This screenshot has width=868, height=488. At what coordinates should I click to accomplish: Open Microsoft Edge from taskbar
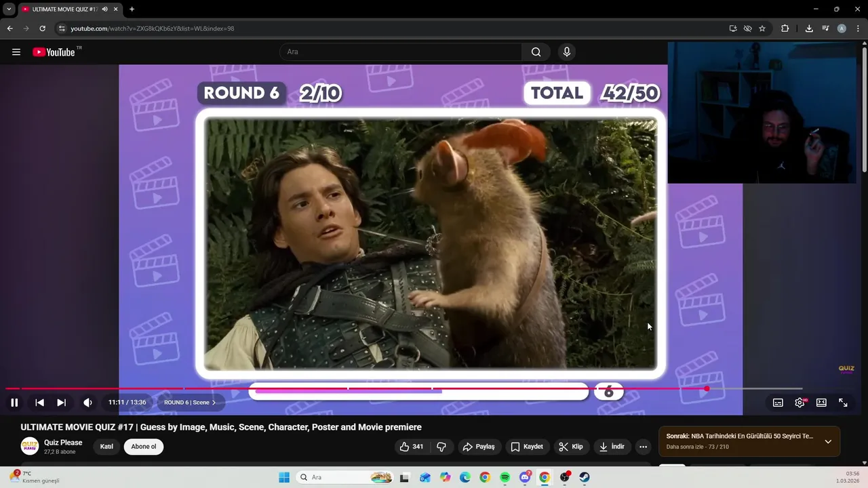(x=465, y=477)
